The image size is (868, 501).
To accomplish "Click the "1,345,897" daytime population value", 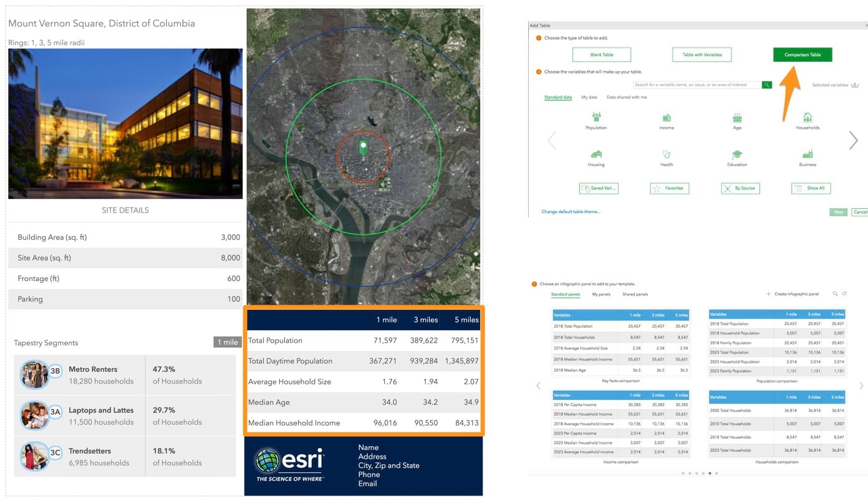I will click(461, 361).
